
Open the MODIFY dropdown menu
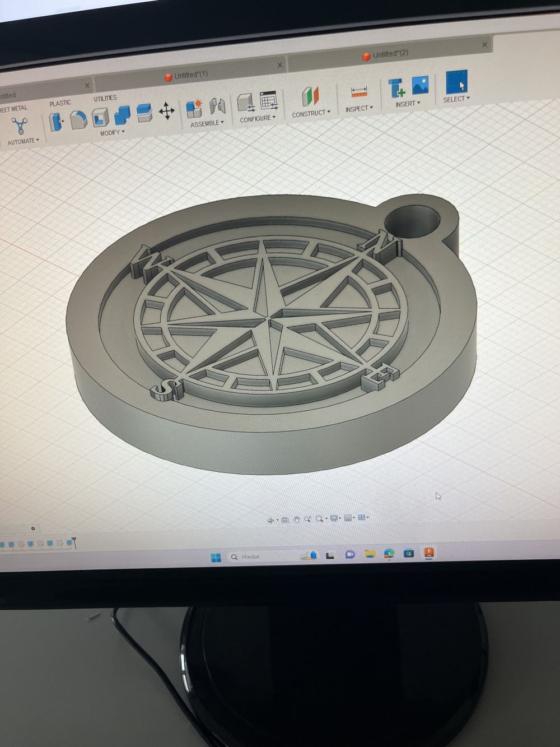[113, 133]
